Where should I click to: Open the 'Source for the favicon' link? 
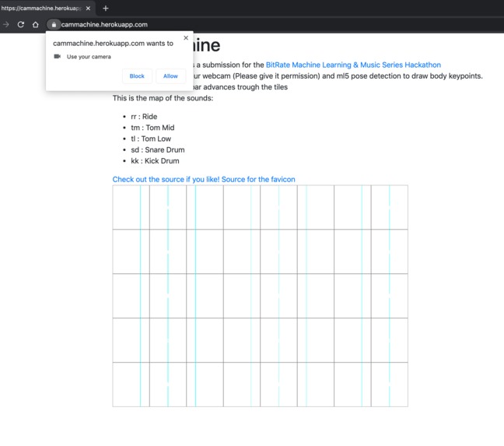258,179
